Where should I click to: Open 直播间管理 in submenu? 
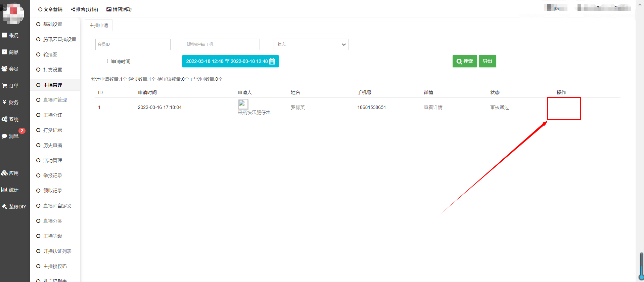[x=55, y=100]
